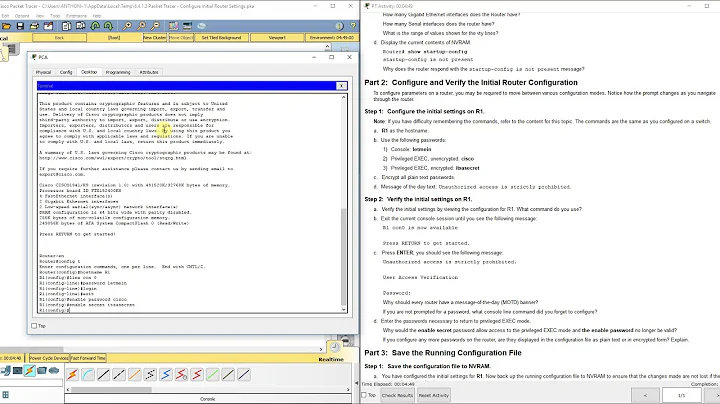Toggle Top checkbox in PT Activity window
Image resolution: width=720 pixels, height=404 pixels.
tap(364, 395)
